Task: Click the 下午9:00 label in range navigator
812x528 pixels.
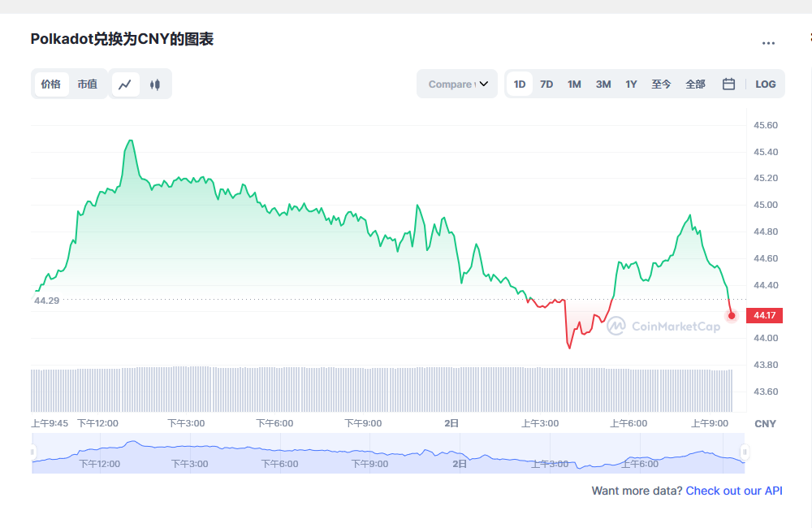Action: point(369,464)
